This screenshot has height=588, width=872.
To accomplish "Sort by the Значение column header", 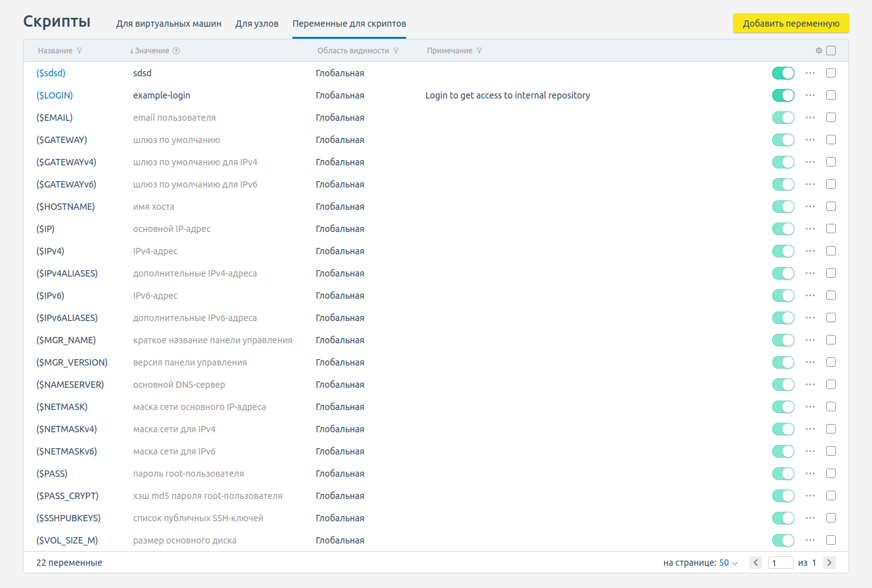I will [x=151, y=51].
